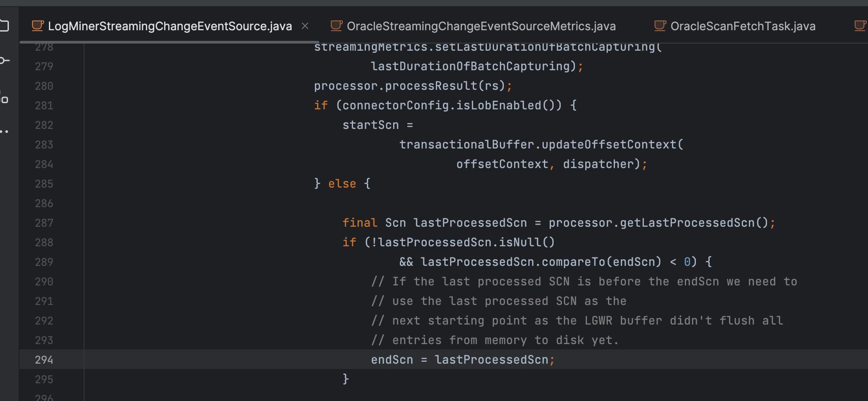Screen dimensions: 868x401
Task: Click line number 287 in gutter
Action: click(x=44, y=223)
